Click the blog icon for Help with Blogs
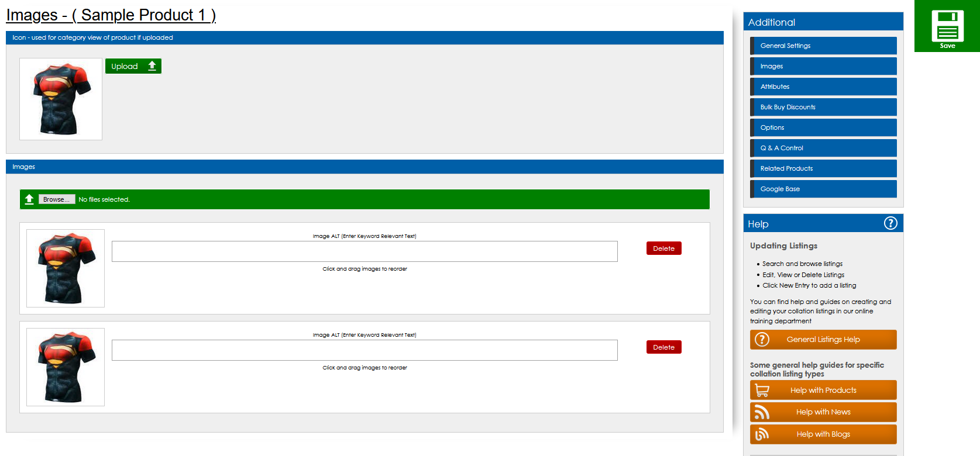 click(762, 434)
